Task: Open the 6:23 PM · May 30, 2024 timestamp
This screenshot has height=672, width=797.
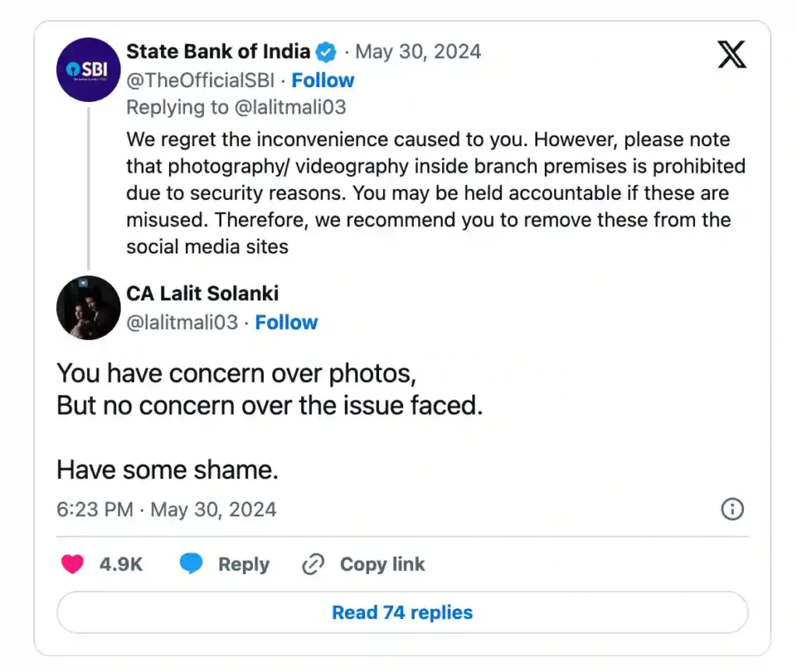Action: point(167,509)
